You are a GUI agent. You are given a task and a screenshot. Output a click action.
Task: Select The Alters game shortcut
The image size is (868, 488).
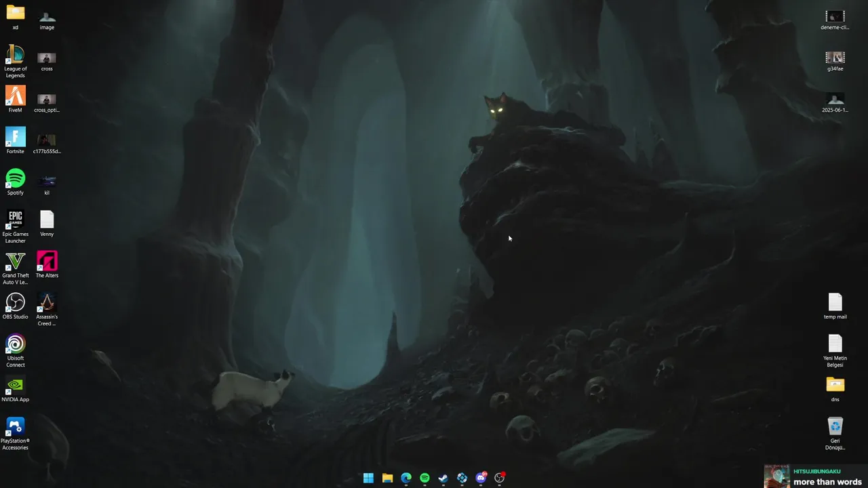(x=47, y=265)
